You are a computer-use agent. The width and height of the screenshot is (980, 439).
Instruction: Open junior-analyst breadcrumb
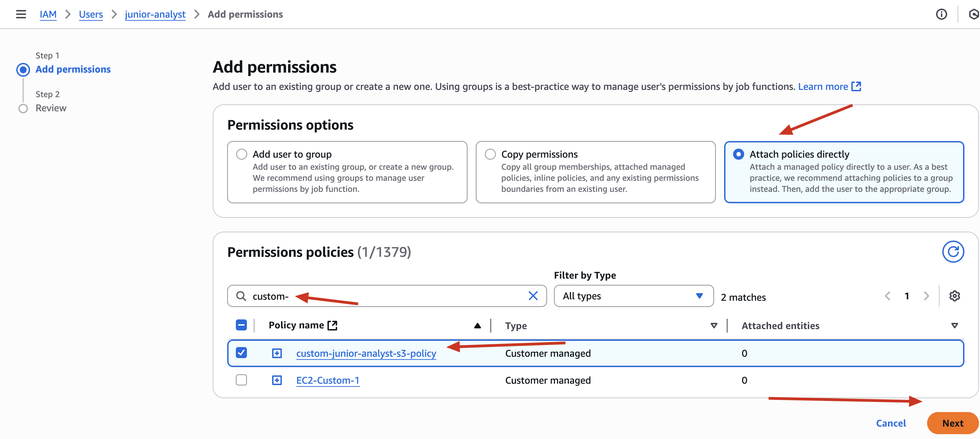click(155, 15)
